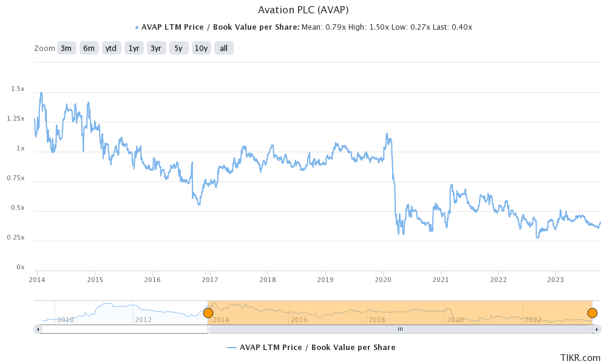This screenshot has height=364, width=607.
Task: Click the AVAP LTM Price legend text
Action: point(317,347)
